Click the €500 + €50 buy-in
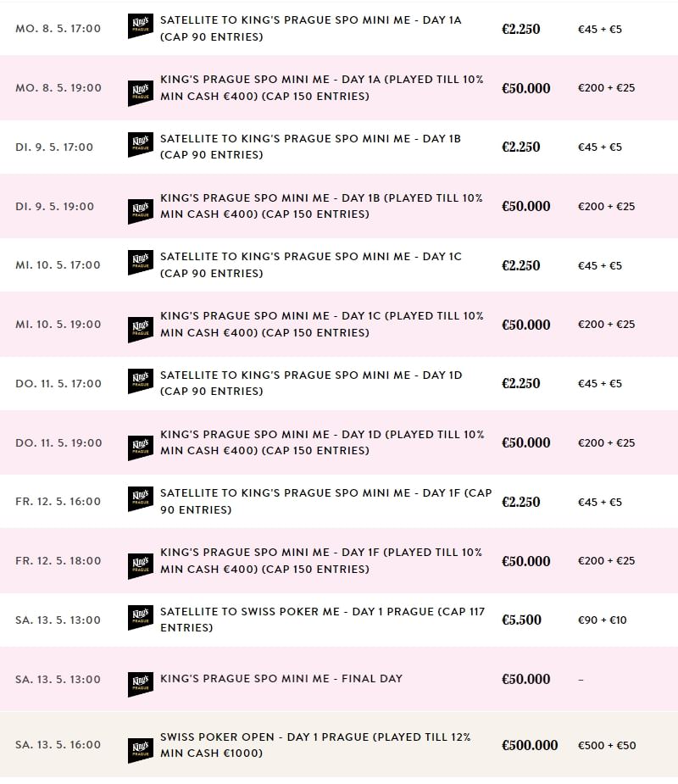Screen dimensions: 678x784 [607, 745]
